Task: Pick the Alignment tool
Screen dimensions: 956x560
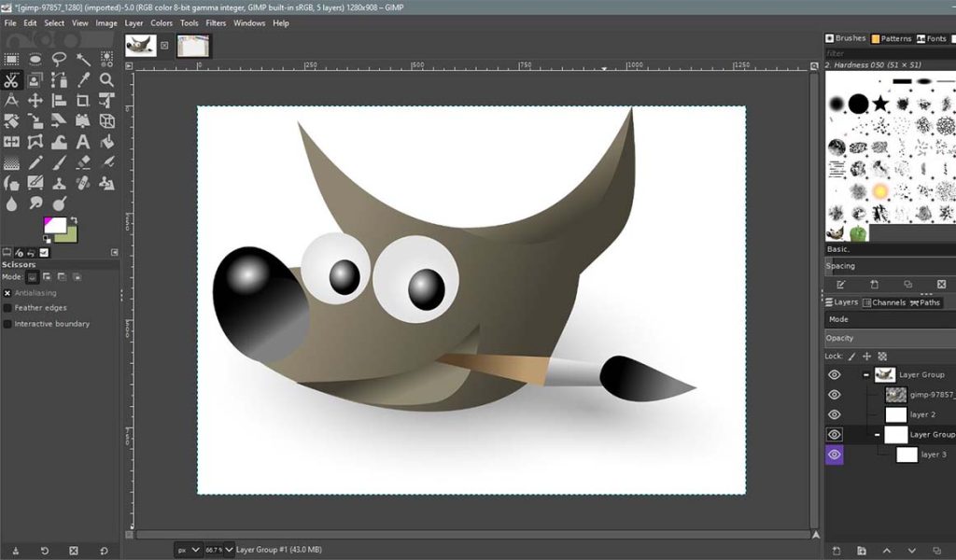Action: click(x=59, y=101)
